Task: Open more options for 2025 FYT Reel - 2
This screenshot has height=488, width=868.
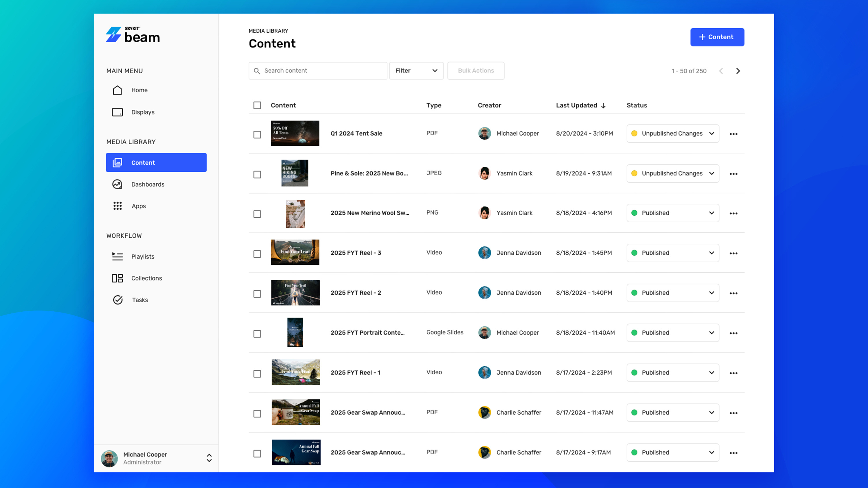Action: 733,293
